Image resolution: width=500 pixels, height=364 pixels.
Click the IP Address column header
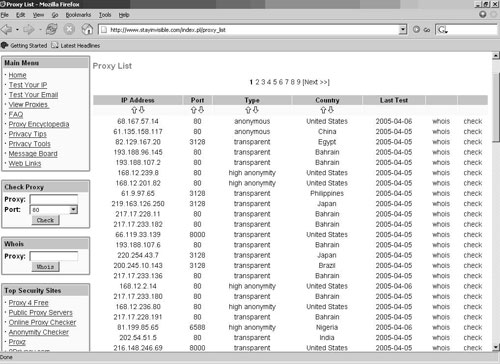coord(138,100)
